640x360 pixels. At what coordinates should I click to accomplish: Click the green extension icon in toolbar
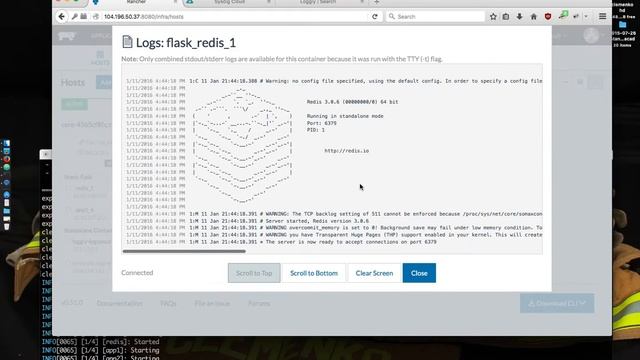[563, 16]
